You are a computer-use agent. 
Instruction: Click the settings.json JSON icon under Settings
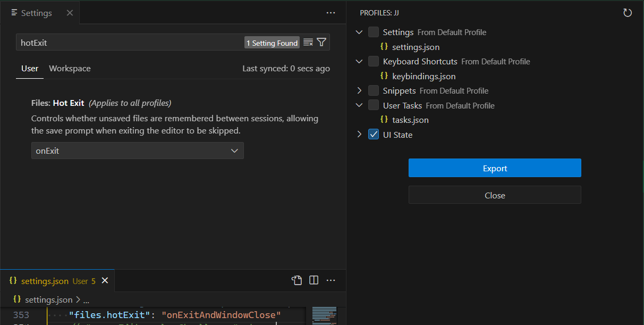pos(384,46)
